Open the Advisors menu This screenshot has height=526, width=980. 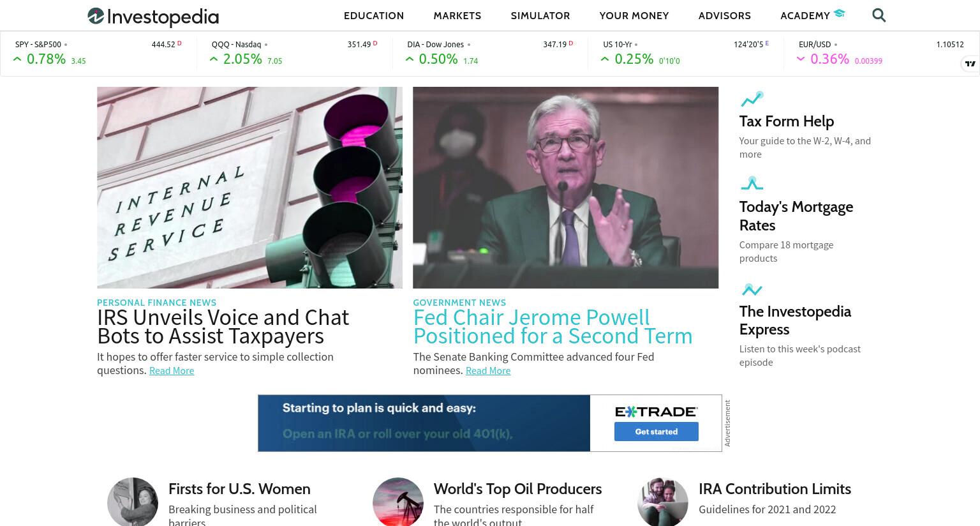point(725,15)
